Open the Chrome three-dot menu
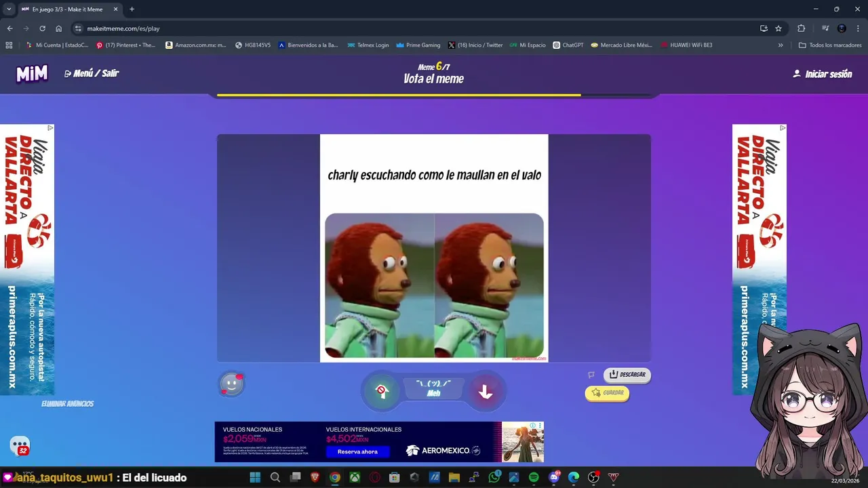This screenshot has width=868, height=488. tap(858, 28)
